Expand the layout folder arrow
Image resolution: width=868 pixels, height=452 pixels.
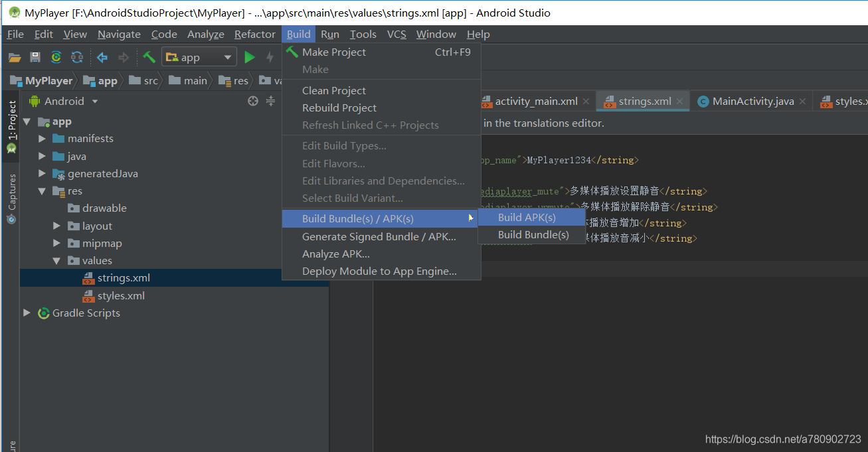click(57, 226)
